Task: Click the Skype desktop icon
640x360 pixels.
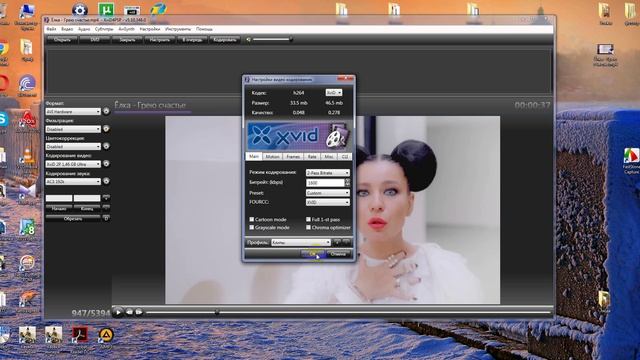Action: click(3, 120)
